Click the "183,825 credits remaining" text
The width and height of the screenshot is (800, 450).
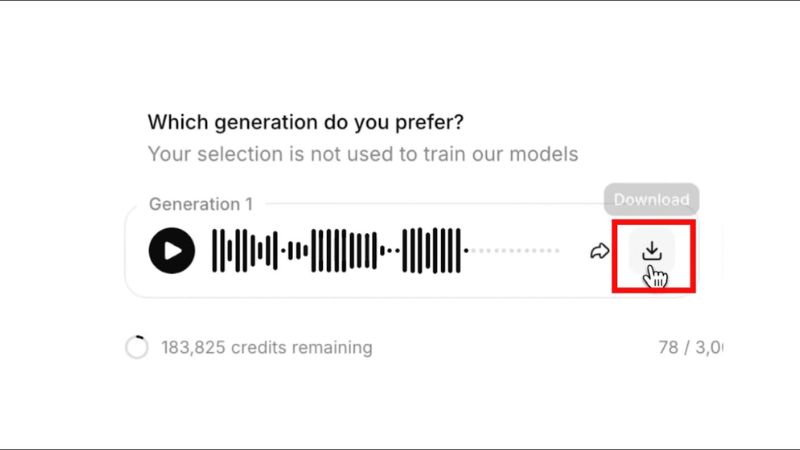[266, 348]
